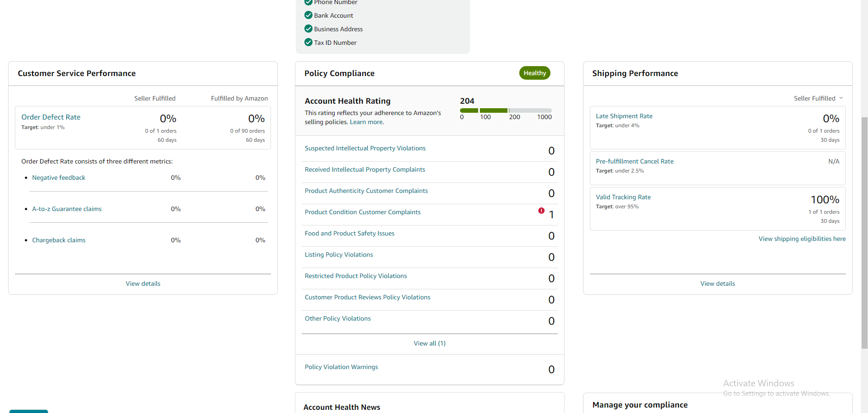Click View details under Customer Service Performance
Viewport: 868px width, 413px height.
click(143, 283)
